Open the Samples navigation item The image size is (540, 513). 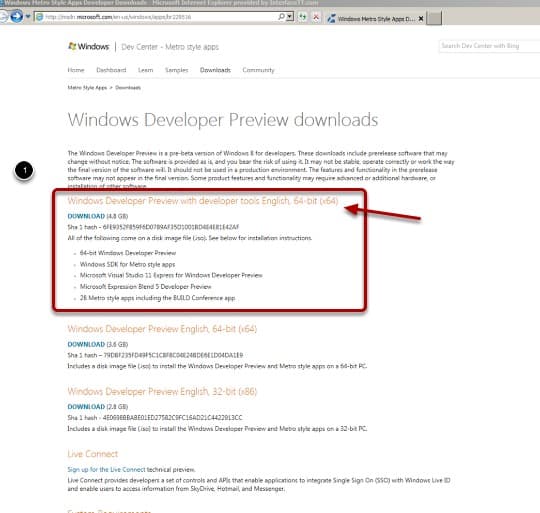point(176,70)
